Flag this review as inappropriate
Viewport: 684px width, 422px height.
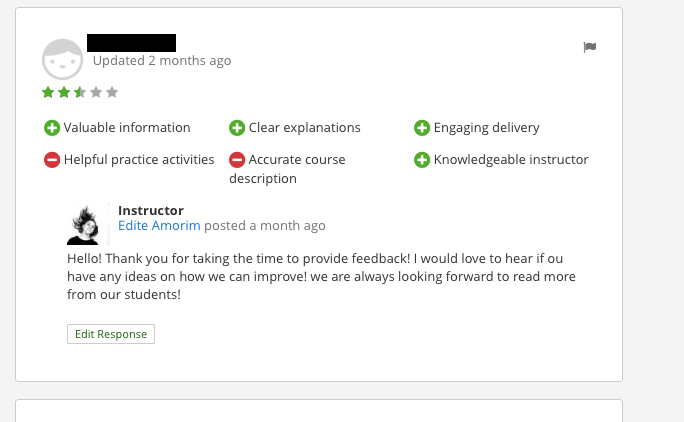pyautogui.click(x=590, y=47)
